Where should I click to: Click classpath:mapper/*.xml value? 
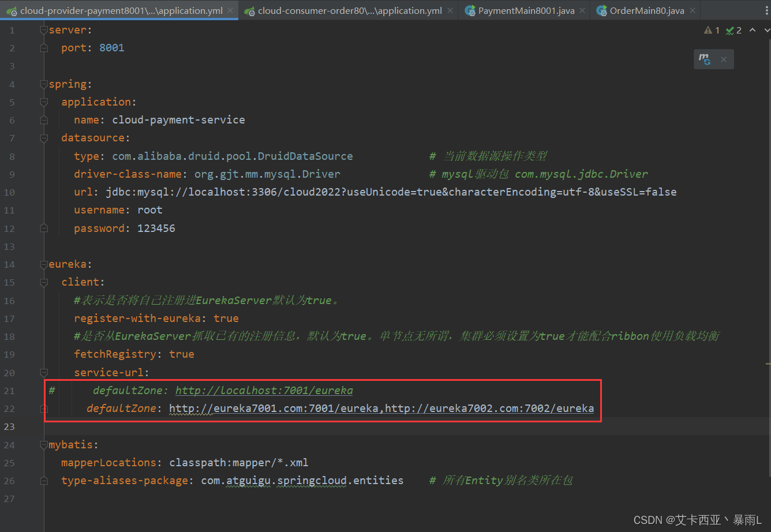(239, 463)
